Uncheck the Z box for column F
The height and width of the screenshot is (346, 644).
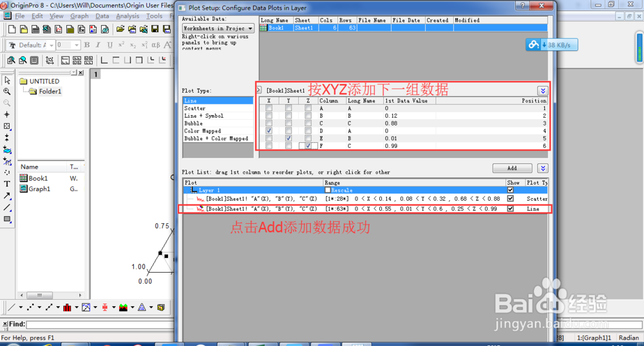click(x=308, y=145)
